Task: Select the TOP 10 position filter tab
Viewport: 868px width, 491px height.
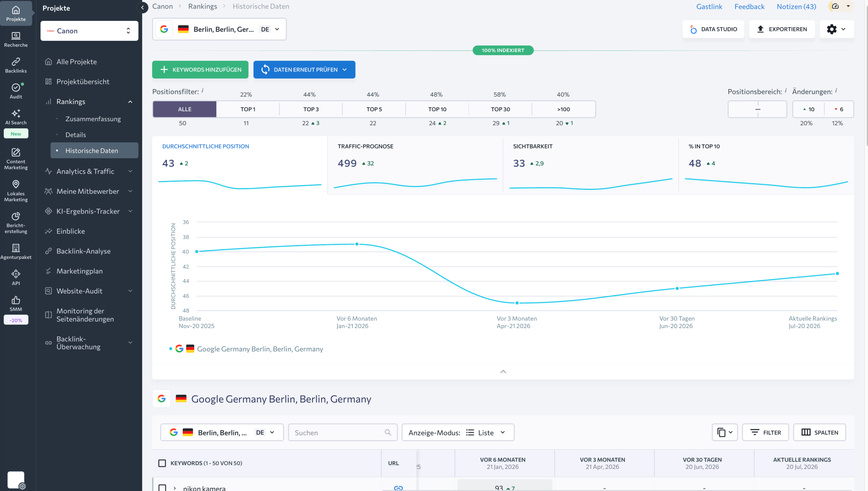Action: (x=437, y=109)
